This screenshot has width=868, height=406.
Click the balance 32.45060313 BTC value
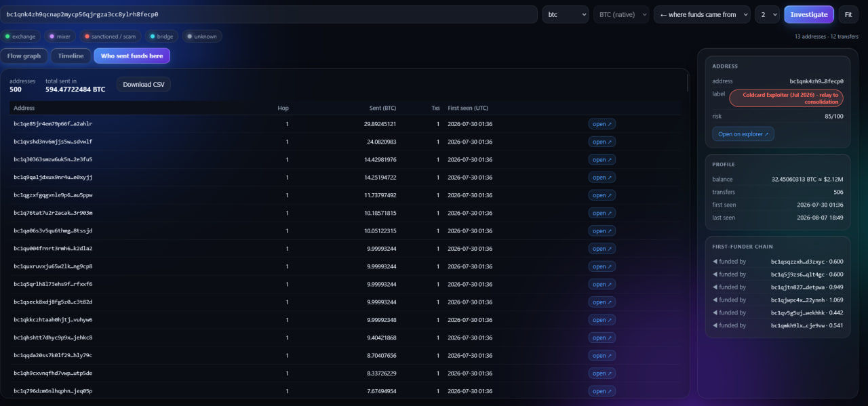[x=807, y=180]
